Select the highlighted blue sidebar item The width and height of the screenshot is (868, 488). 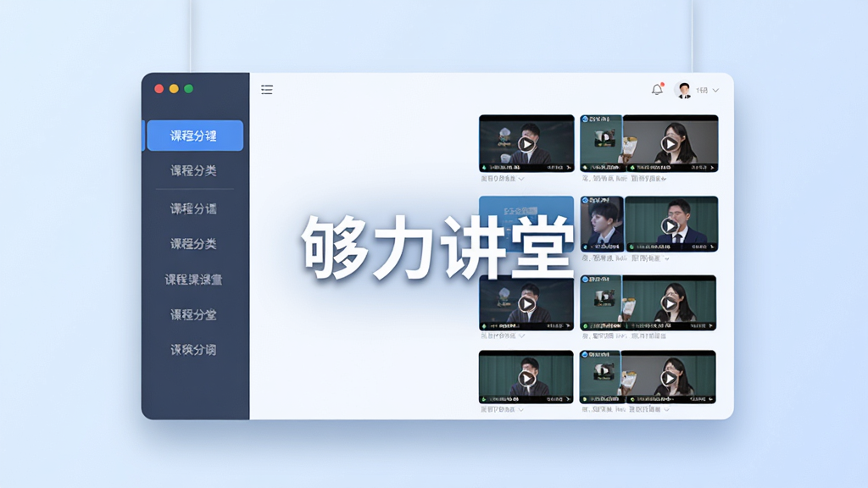(194, 136)
